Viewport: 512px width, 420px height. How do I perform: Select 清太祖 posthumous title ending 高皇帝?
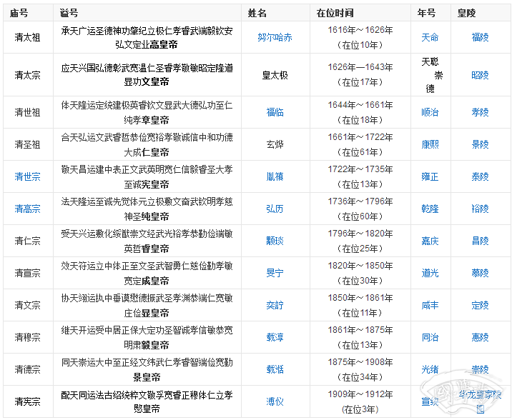tap(147, 37)
